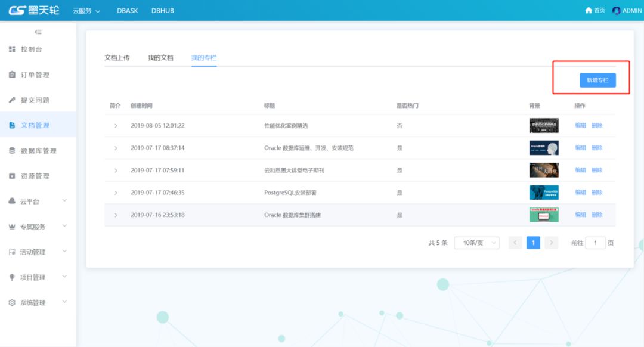
Task: Click the 数据库管理 database icon
Action: click(x=12, y=151)
